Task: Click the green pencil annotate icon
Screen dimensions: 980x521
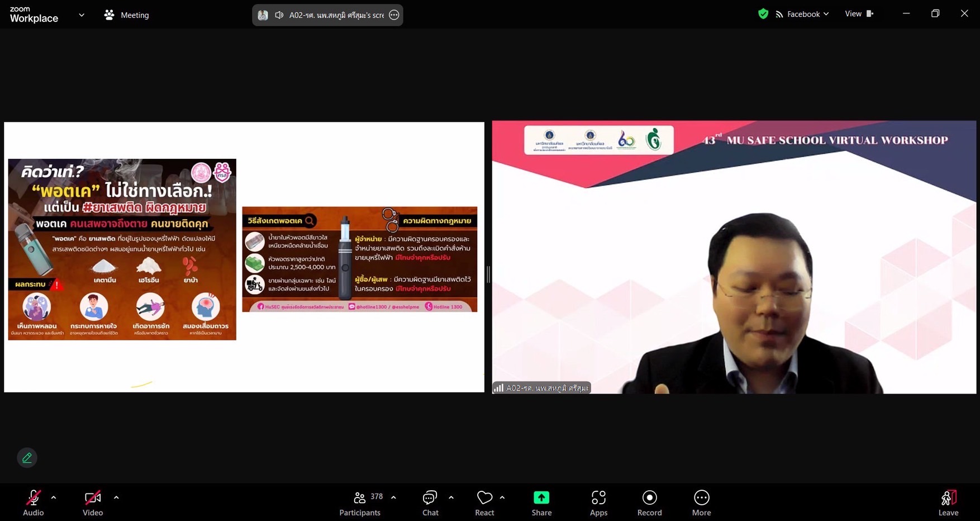Action: coord(27,458)
